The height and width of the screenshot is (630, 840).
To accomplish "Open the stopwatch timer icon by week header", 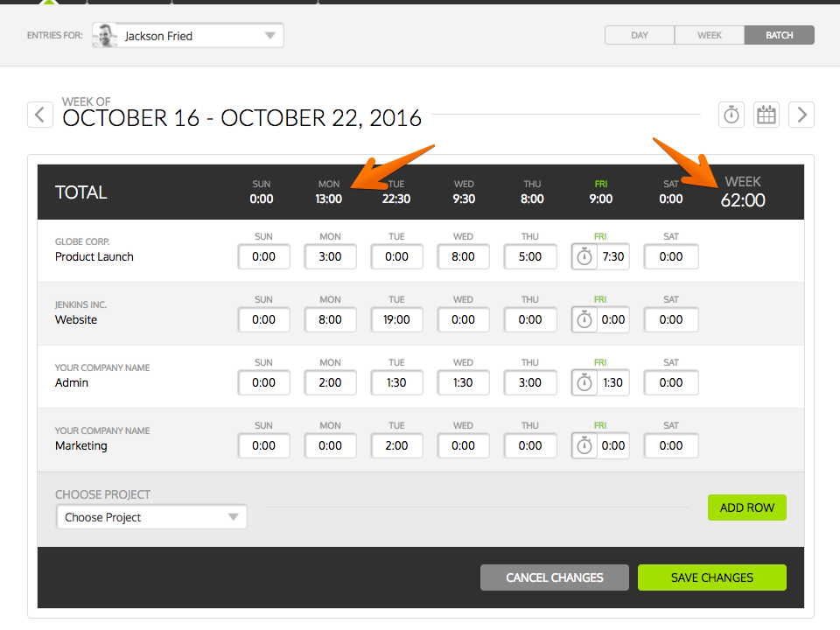I will point(731,115).
